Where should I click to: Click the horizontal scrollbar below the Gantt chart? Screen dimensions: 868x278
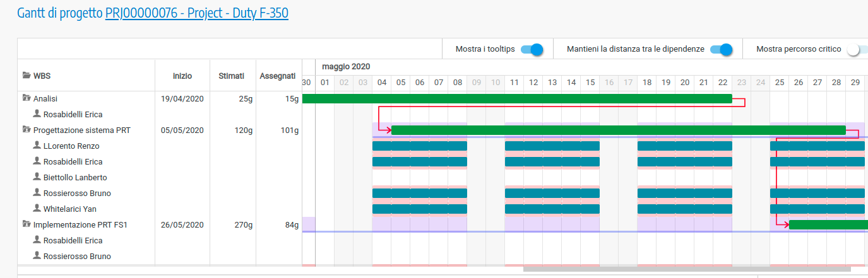687,269
